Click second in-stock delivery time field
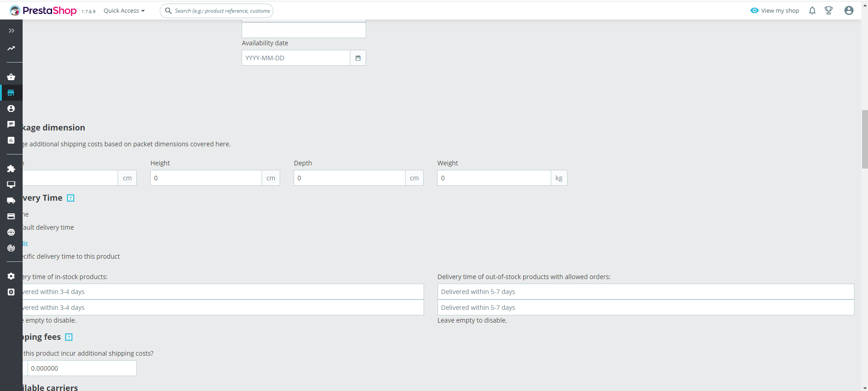Screen dimensions: 868x391 [223, 308]
